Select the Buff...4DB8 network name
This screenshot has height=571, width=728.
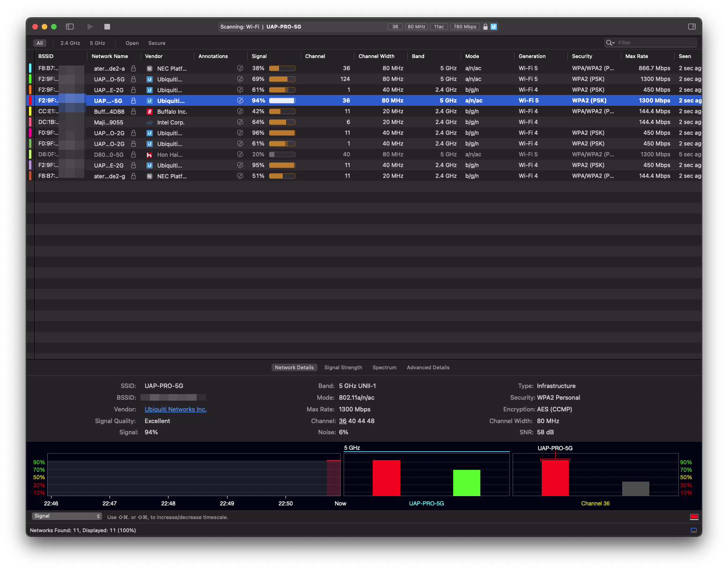pyautogui.click(x=109, y=111)
